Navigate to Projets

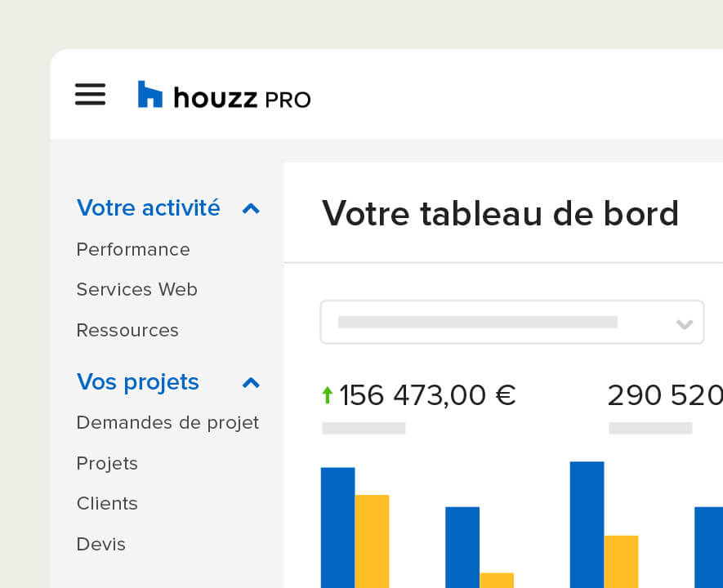click(107, 463)
